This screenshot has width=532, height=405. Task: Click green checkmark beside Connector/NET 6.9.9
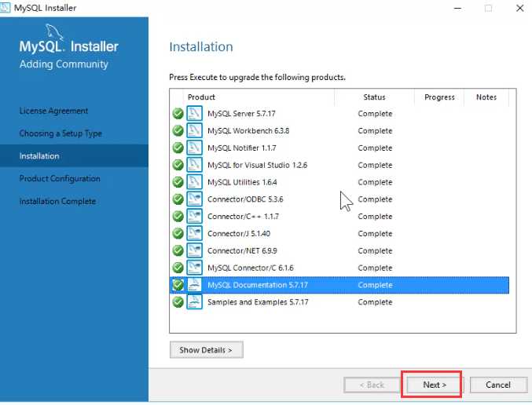[x=178, y=250]
